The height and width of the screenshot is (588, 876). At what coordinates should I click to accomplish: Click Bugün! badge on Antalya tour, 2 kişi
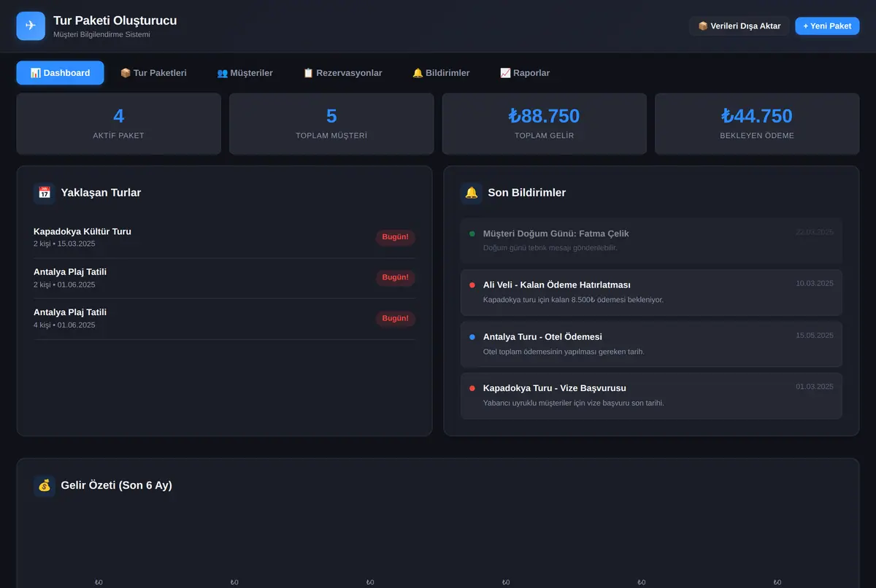[x=396, y=277]
